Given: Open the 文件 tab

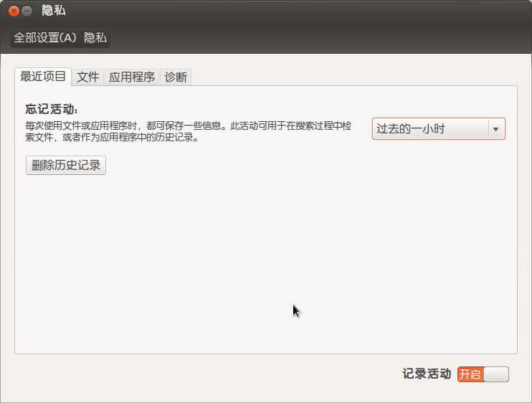Looking at the screenshot, I should click(x=88, y=77).
